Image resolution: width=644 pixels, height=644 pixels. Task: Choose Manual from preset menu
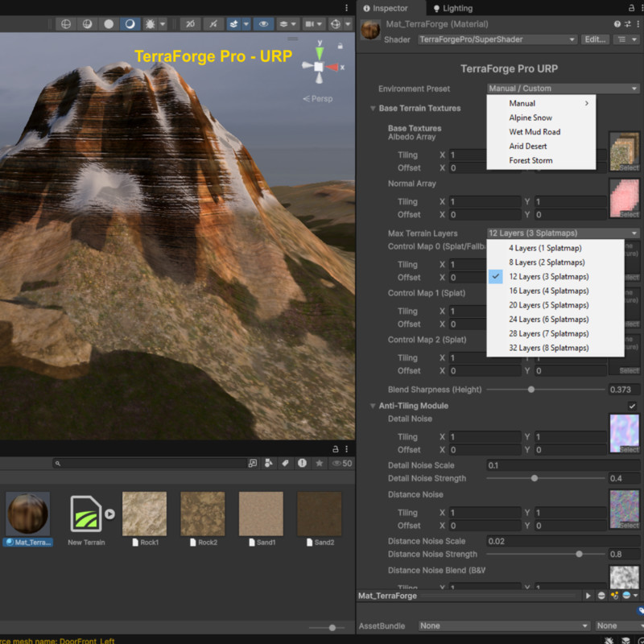tap(541, 104)
